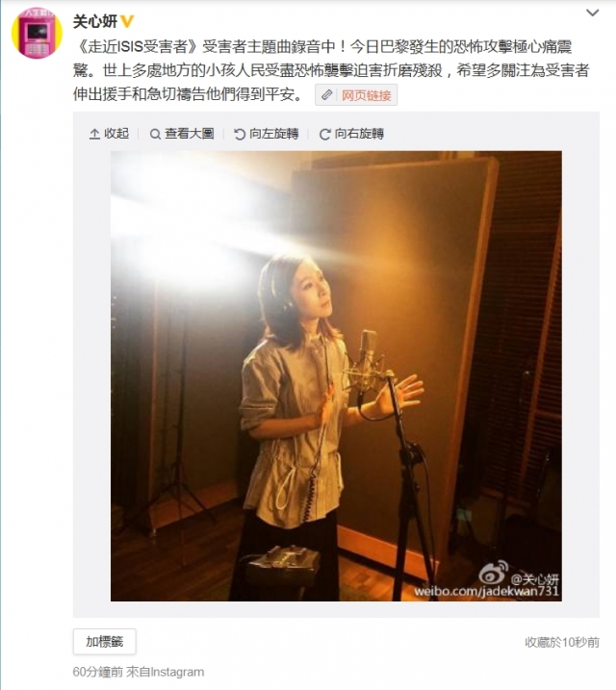
Task: Click the recording studio photo
Action: pyautogui.click(x=336, y=376)
